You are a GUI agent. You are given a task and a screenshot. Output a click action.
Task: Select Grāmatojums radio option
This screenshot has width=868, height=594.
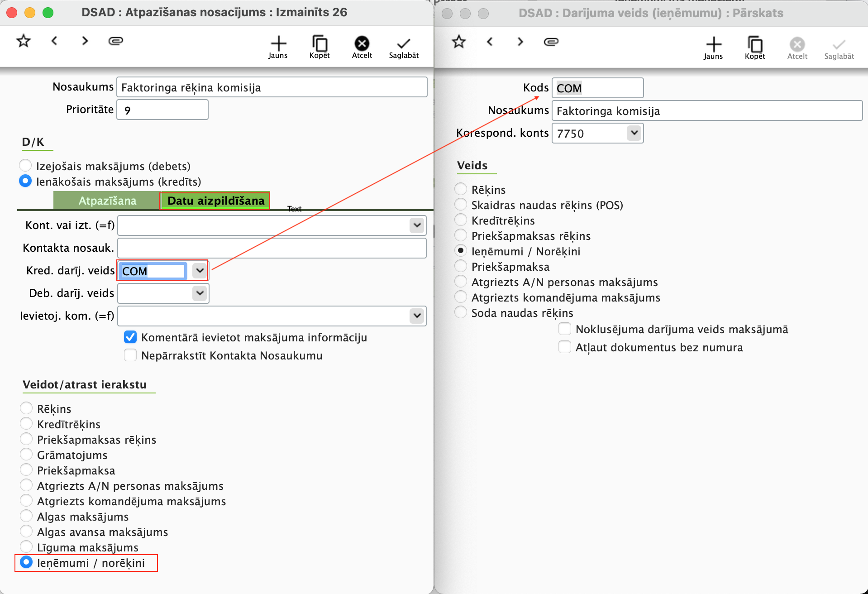tap(26, 455)
